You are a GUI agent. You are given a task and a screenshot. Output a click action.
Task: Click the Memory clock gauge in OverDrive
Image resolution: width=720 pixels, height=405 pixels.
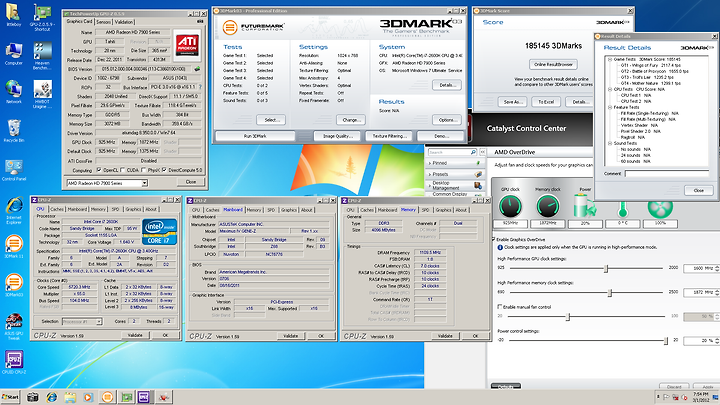point(548,206)
